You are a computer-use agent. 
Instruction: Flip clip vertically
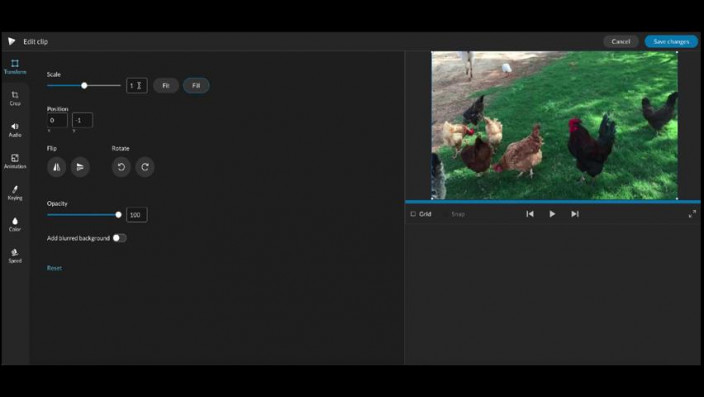80,167
